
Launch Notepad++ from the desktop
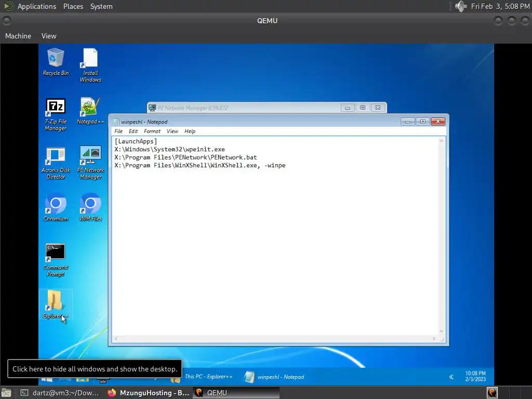pos(90,111)
